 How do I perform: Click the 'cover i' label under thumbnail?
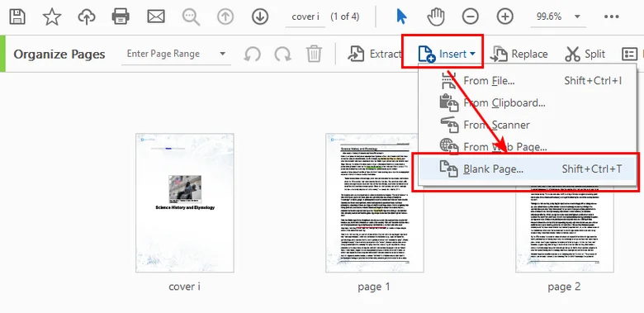point(184,287)
